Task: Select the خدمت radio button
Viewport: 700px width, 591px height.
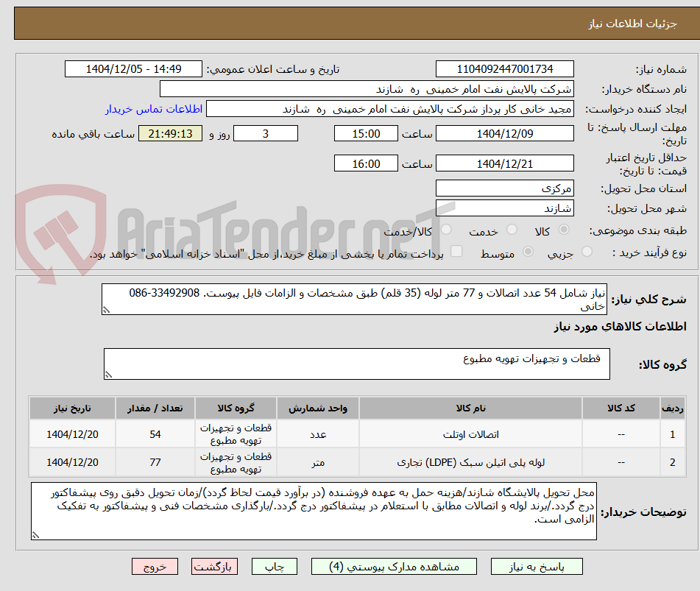Action: (512, 230)
